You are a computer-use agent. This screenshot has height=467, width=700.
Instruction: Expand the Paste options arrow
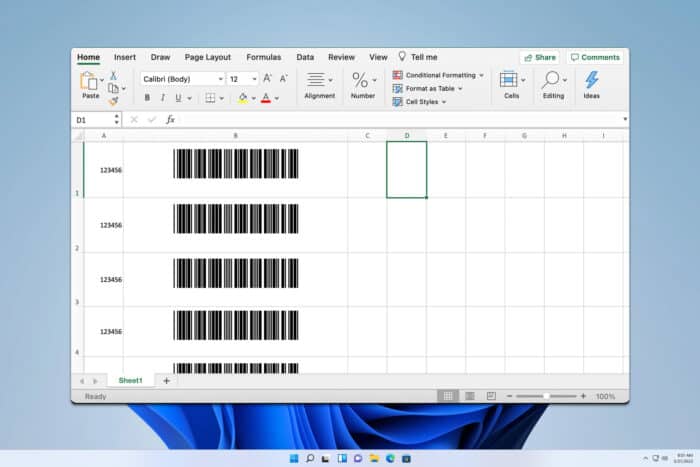click(x=102, y=80)
